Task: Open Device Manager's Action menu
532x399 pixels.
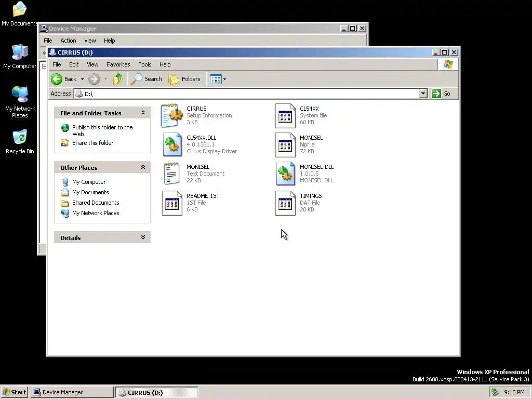Action: (68, 41)
